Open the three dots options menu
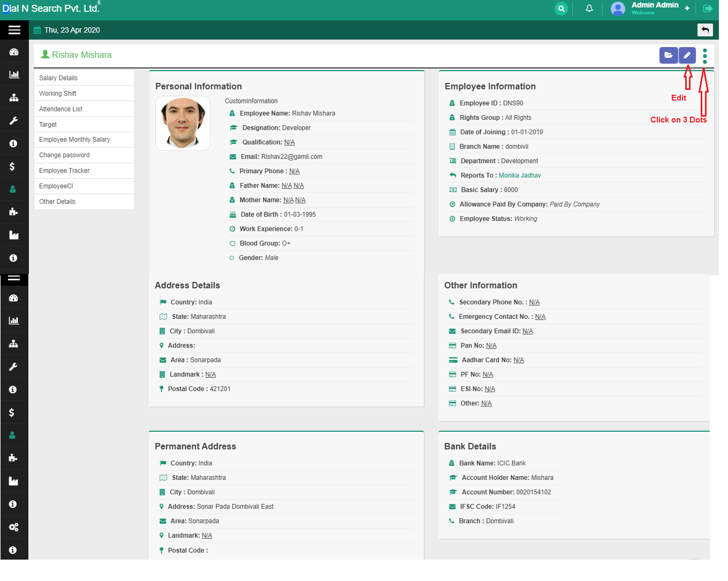This screenshot has width=728, height=581. tap(704, 56)
